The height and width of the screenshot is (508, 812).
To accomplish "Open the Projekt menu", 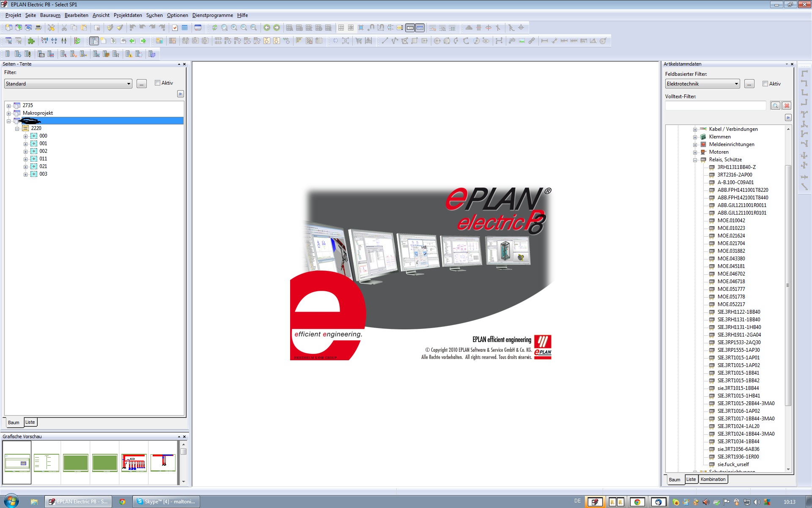I will 13,15.
